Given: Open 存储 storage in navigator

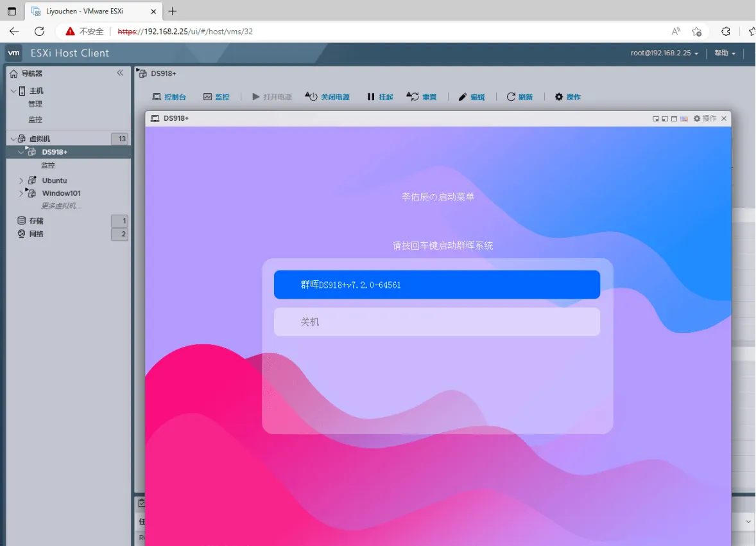Looking at the screenshot, I should tap(37, 221).
